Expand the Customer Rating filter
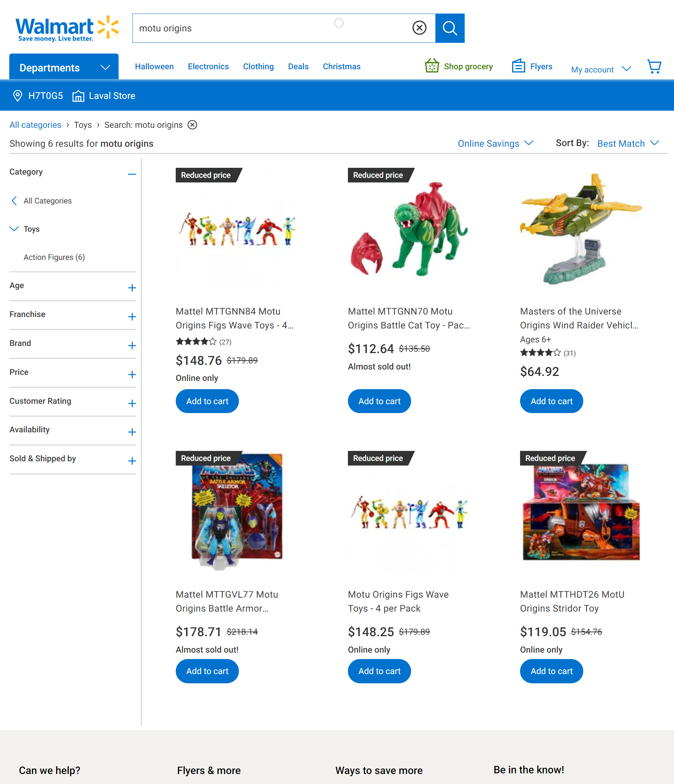The width and height of the screenshot is (674, 784). point(132,403)
